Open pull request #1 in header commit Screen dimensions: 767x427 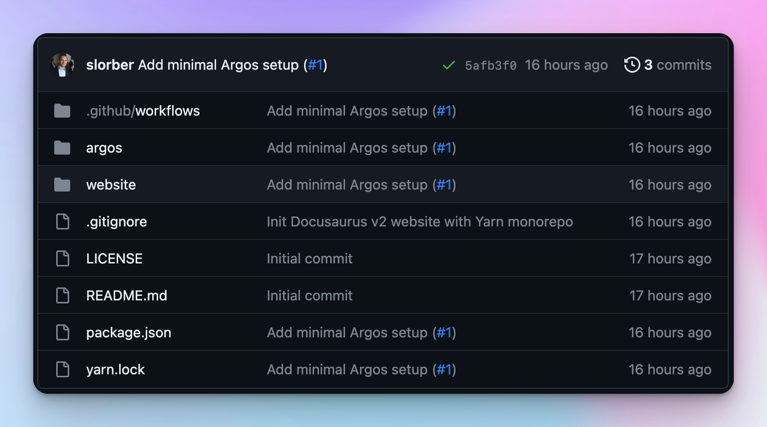(x=315, y=65)
